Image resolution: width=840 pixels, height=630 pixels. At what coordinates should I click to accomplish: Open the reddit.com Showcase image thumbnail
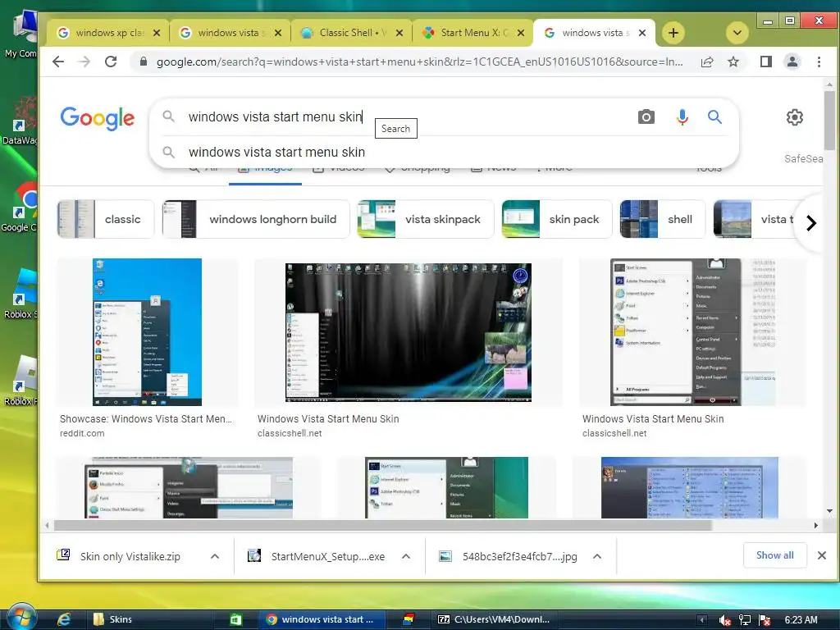[x=148, y=332]
